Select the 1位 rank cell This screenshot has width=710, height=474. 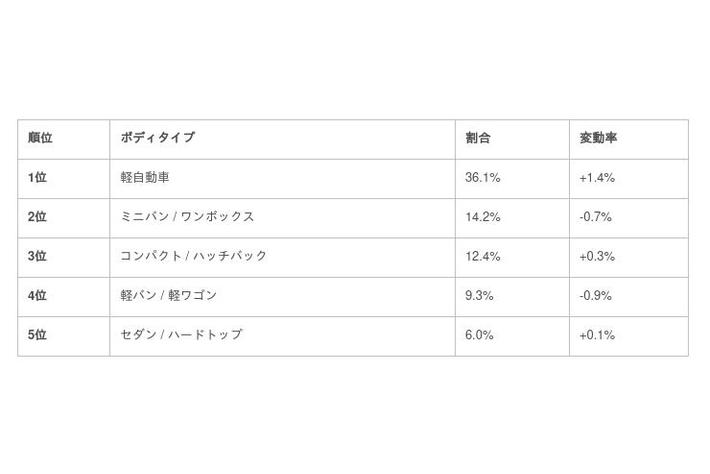click(38, 178)
